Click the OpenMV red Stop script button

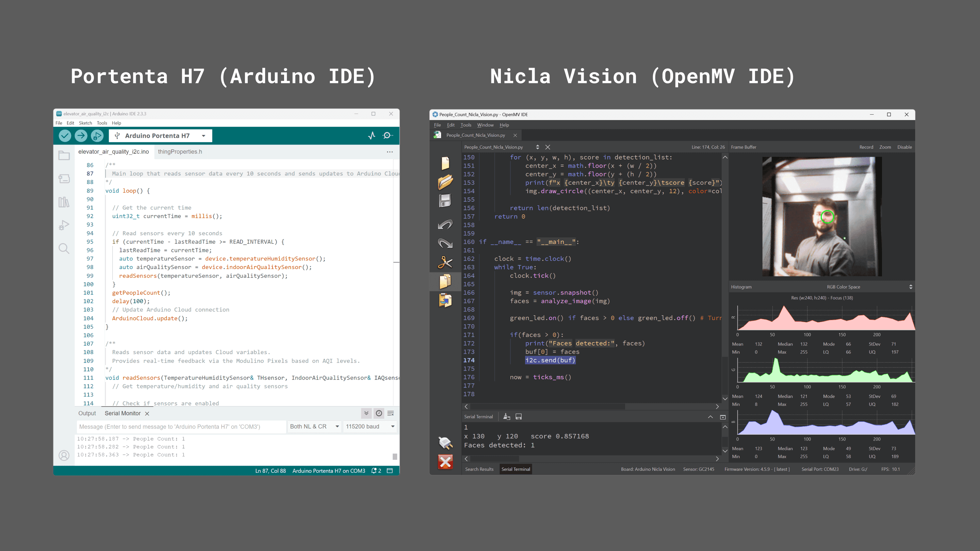pos(445,462)
